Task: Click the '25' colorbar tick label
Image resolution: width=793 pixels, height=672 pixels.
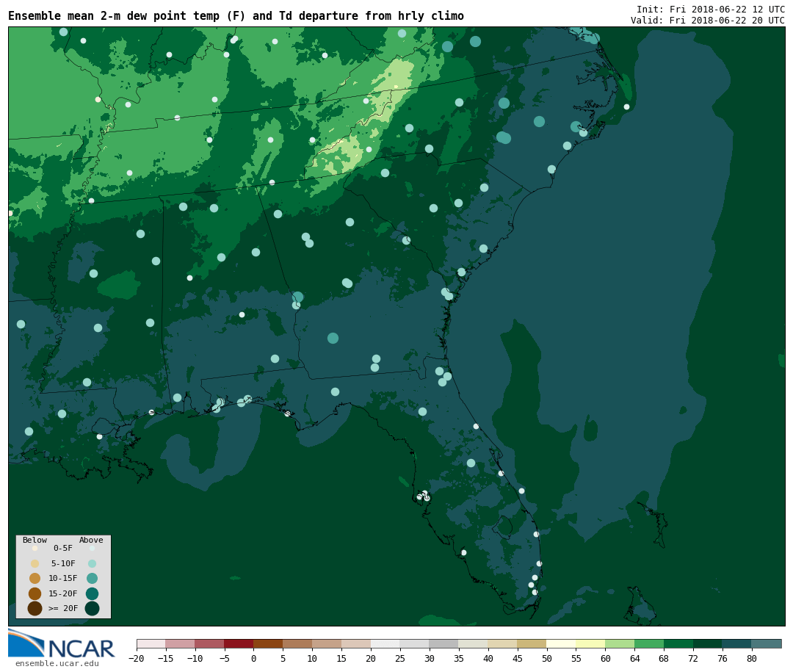Action: pyautogui.click(x=400, y=658)
